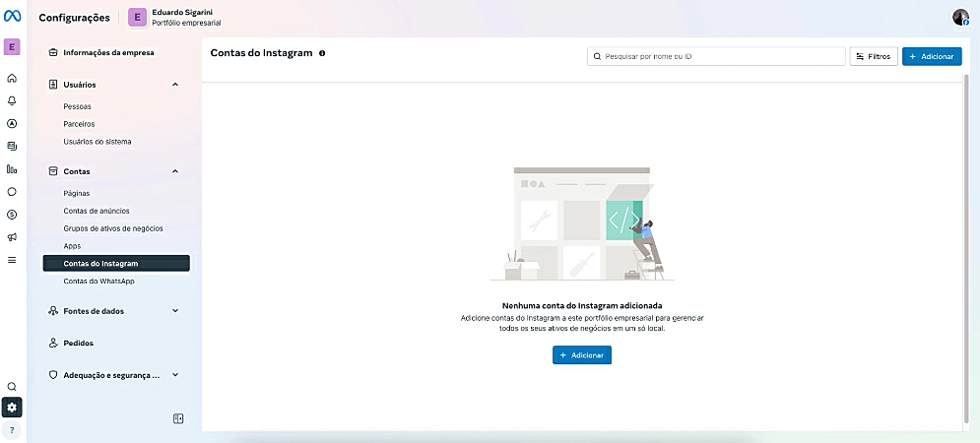Click the Meta logo icon
The width and height of the screenshot is (980, 443).
click(x=12, y=17)
